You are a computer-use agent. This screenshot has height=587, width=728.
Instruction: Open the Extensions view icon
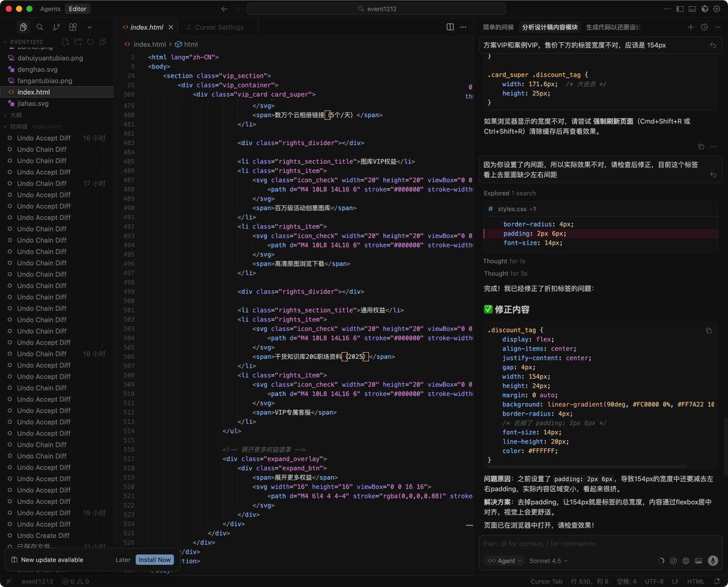pos(73,27)
